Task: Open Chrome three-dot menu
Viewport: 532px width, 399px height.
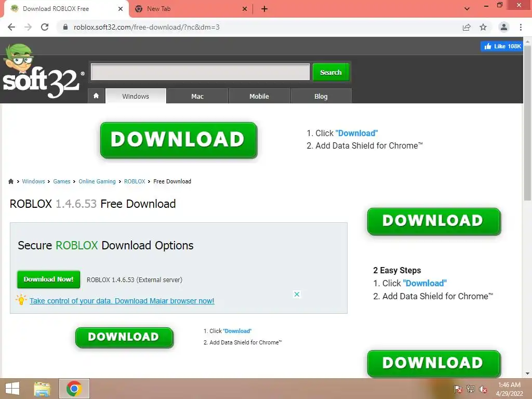Action: [521, 27]
